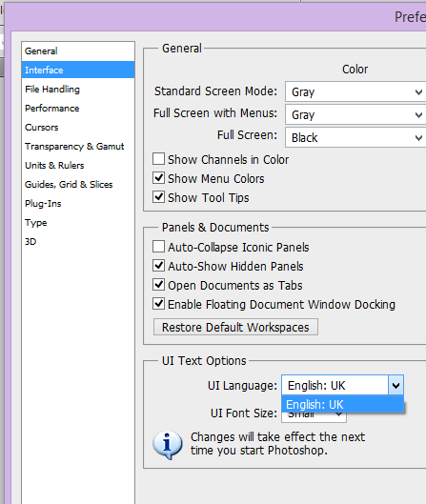Open File Handling preferences
Viewport: 426px width, 504px height.
click(x=78, y=89)
